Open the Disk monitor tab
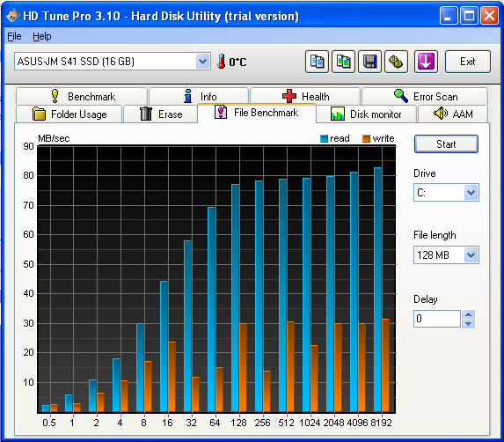This screenshot has width=504, height=442. point(366,114)
